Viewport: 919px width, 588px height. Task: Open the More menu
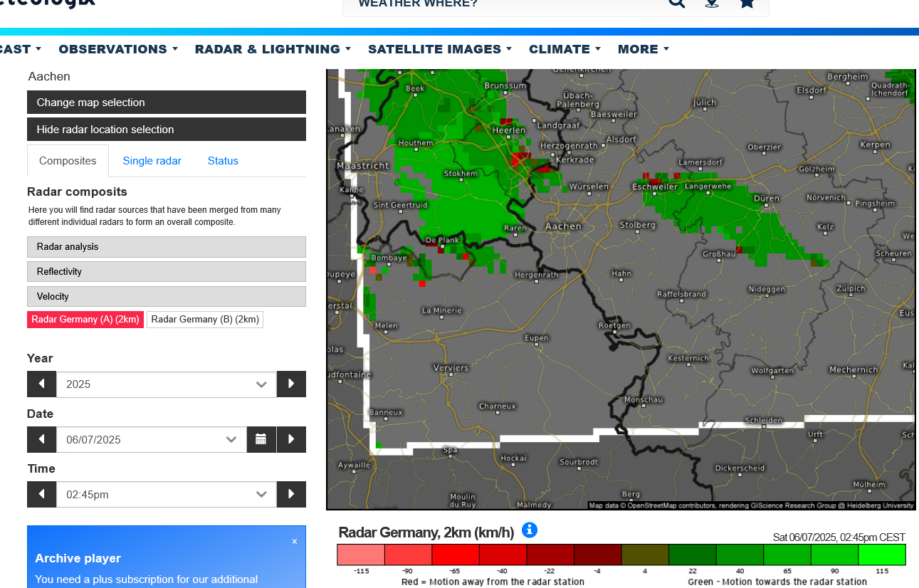click(644, 49)
